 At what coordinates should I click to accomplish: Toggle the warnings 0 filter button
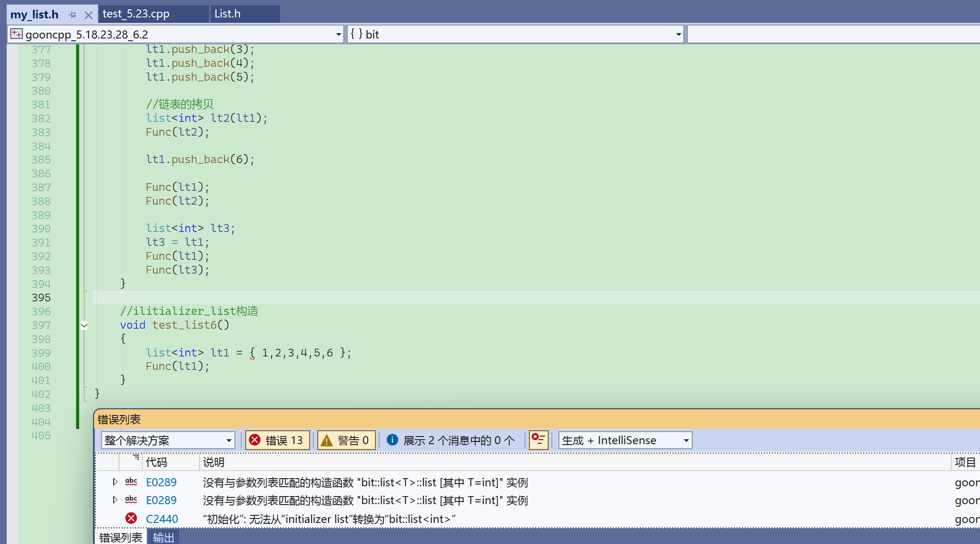pyautogui.click(x=346, y=440)
